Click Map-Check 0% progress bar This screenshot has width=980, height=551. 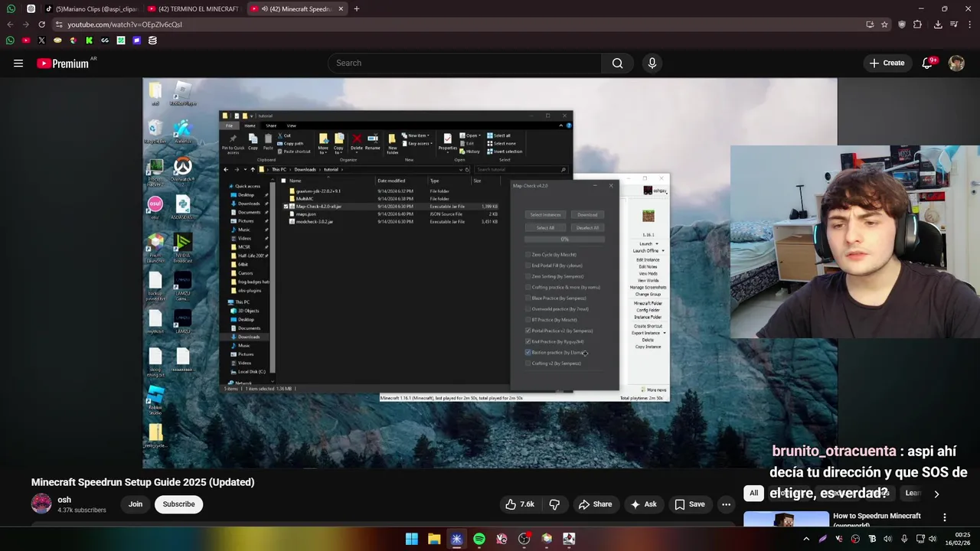(x=565, y=240)
